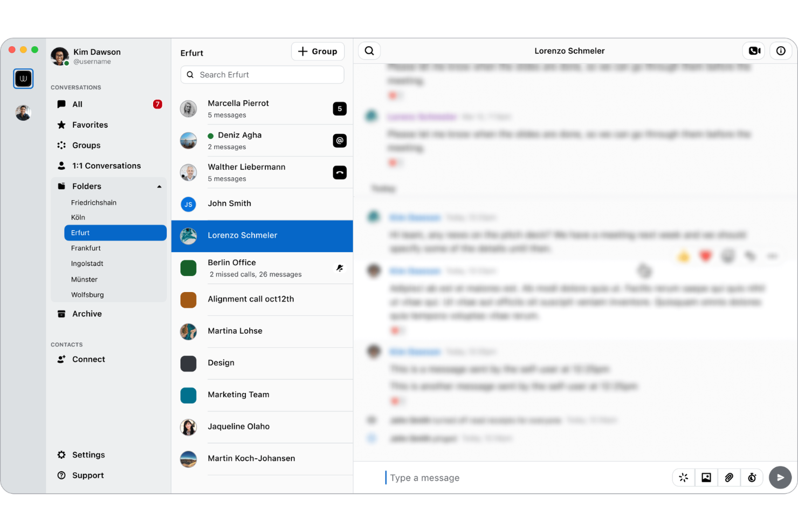798x532 pixels.
Task: Collapse the Folders section
Action: click(159, 186)
